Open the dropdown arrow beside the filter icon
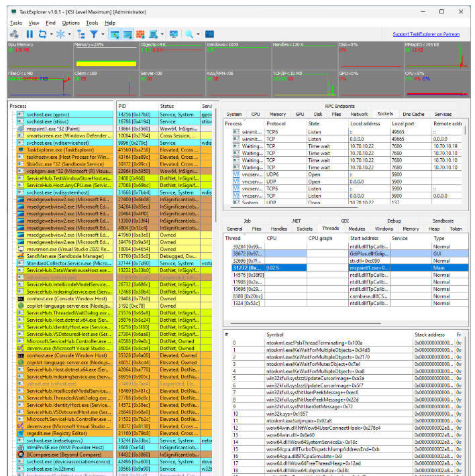475x476 pixels. click(x=103, y=34)
